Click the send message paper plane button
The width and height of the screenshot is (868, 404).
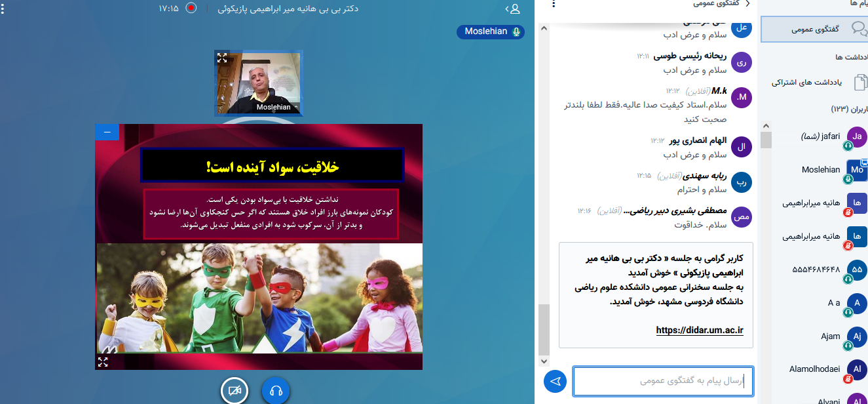click(x=555, y=381)
